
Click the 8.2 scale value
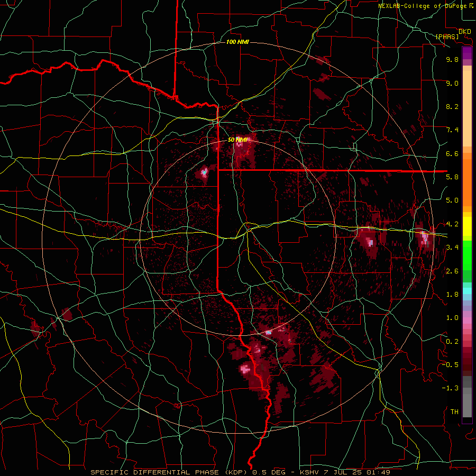tap(452, 106)
